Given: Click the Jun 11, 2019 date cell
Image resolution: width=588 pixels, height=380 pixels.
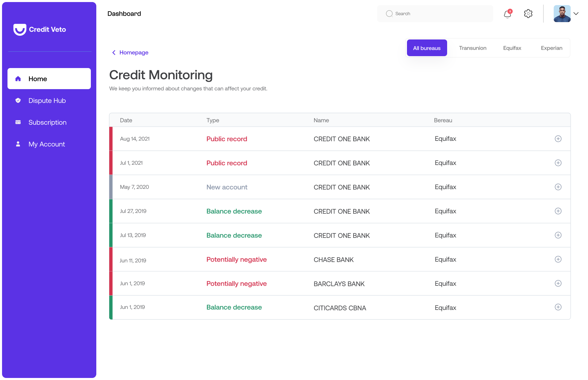Looking at the screenshot, I should [x=133, y=261].
